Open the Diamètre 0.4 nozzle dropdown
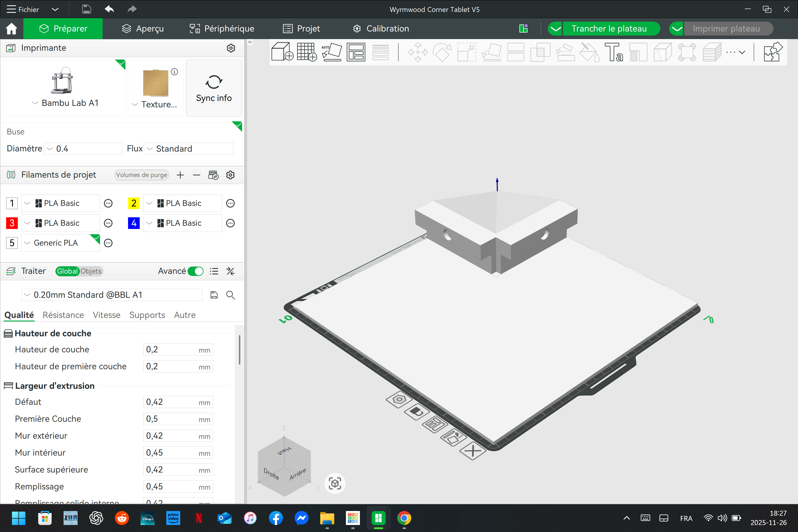This screenshot has height=532, width=798. coord(83,149)
